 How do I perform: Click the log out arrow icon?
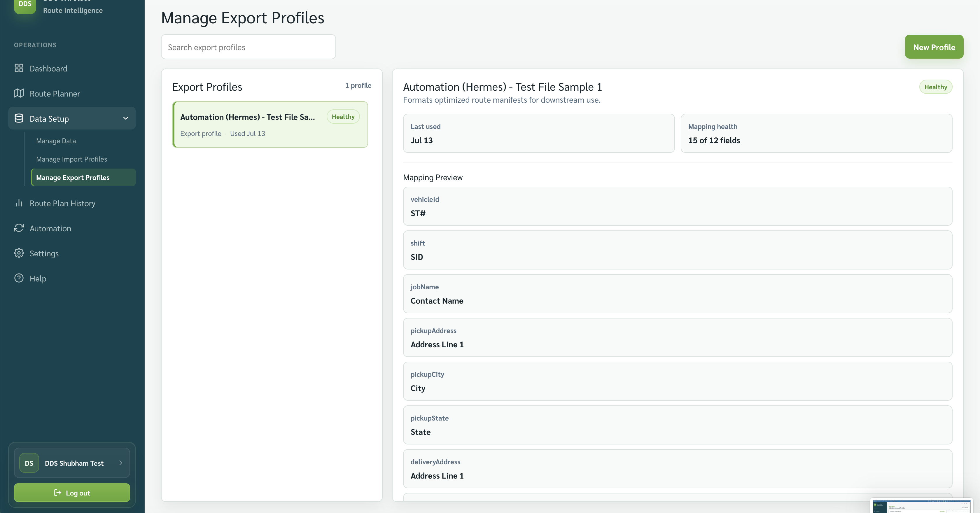pyautogui.click(x=57, y=493)
